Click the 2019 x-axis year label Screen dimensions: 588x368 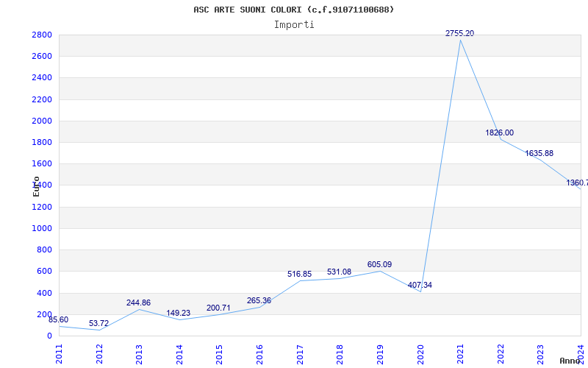[380, 354]
